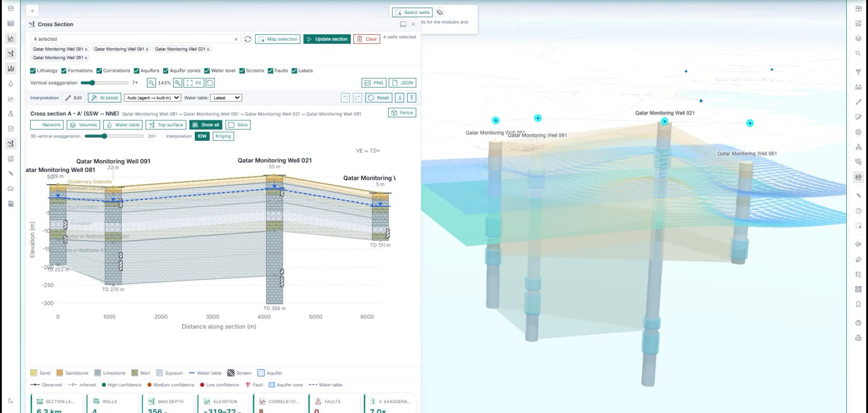This screenshot has width=868, height=413.
Task: Adjust the Vertical exaggeration slider
Action: point(104,83)
